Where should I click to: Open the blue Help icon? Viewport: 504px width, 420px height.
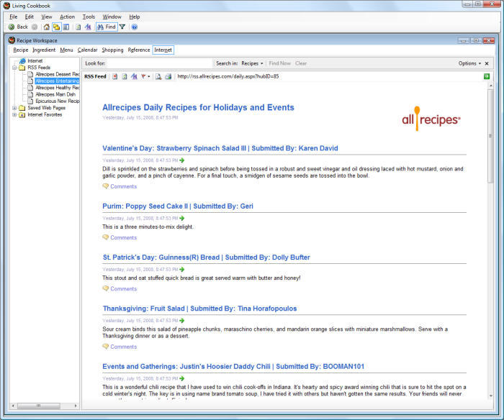coord(135,27)
